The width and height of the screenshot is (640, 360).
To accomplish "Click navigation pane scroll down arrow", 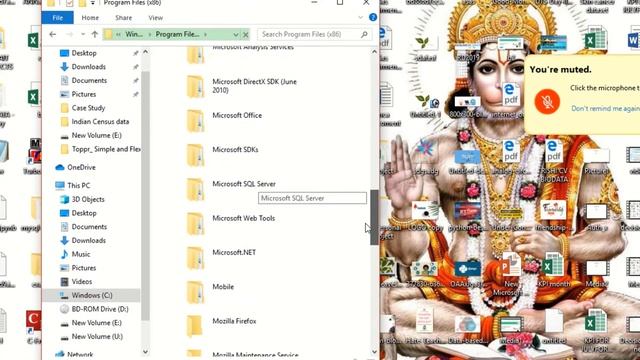I will [145, 351].
